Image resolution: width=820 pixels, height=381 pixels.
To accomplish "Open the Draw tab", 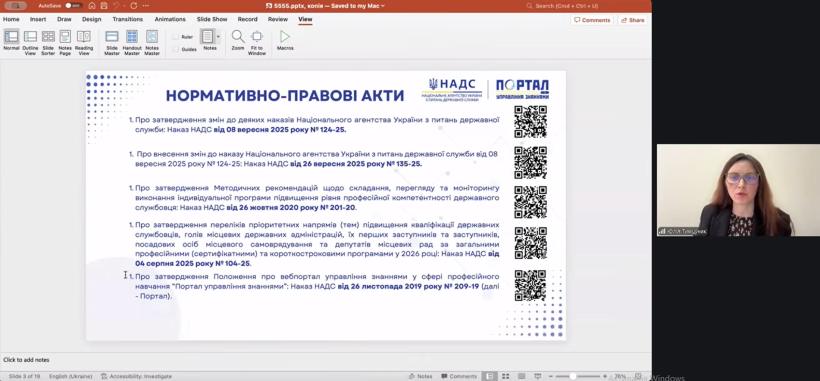I will coord(64,19).
